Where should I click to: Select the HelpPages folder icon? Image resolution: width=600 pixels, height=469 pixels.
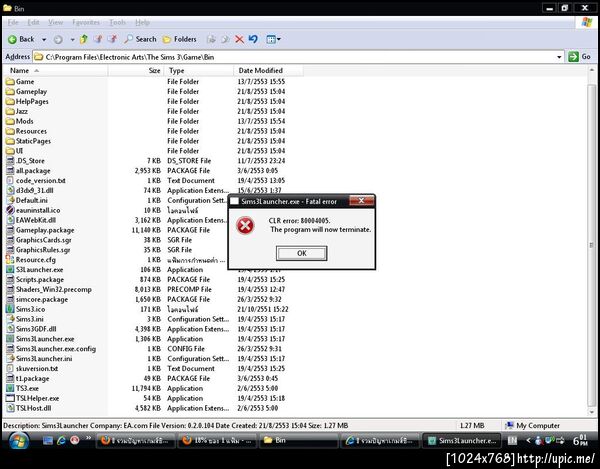coord(10,101)
